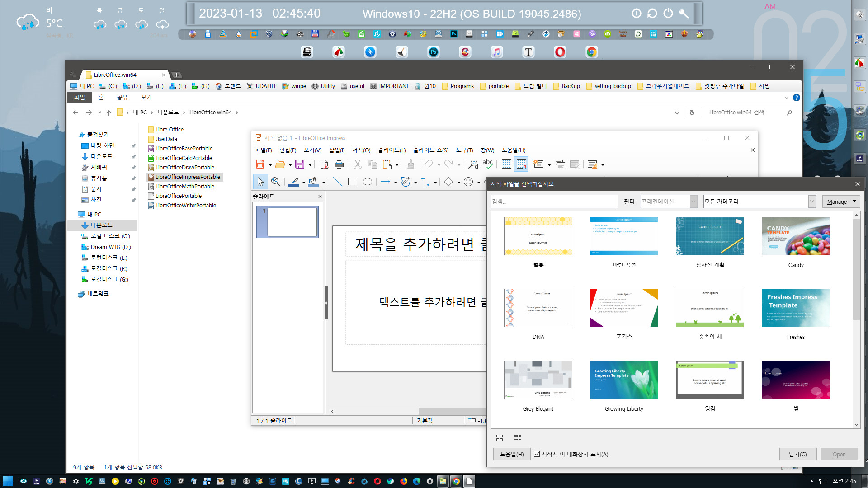The width and height of the screenshot is (868, 488).
Task: Click the Fill Color bucket icon
Action: coord(313,182)
